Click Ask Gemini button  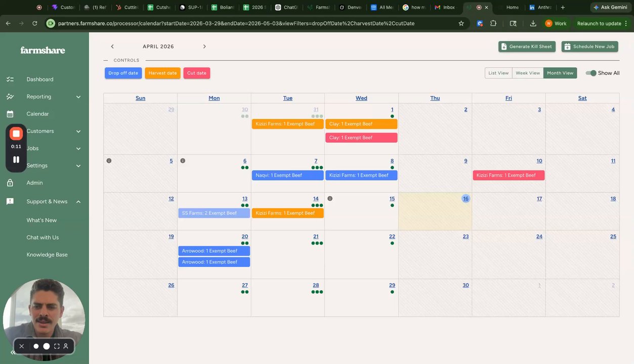tap(610, 7)
